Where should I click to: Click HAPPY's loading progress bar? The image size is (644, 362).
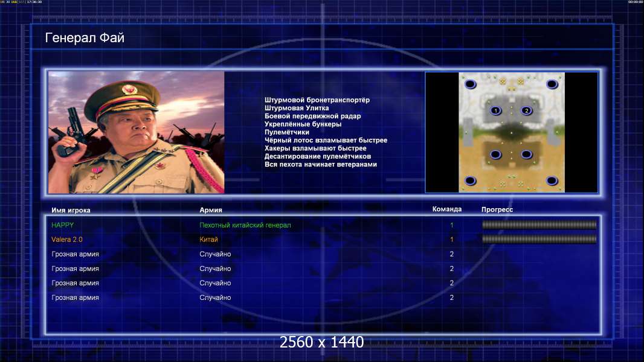click(539, 224)
